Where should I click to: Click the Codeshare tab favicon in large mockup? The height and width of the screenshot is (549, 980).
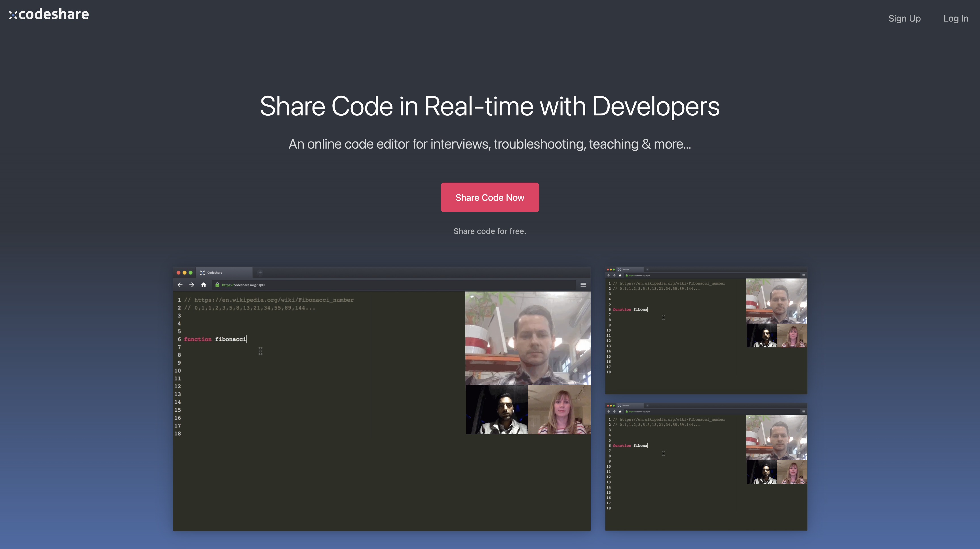pyautogui.click(x=202, y=273)
